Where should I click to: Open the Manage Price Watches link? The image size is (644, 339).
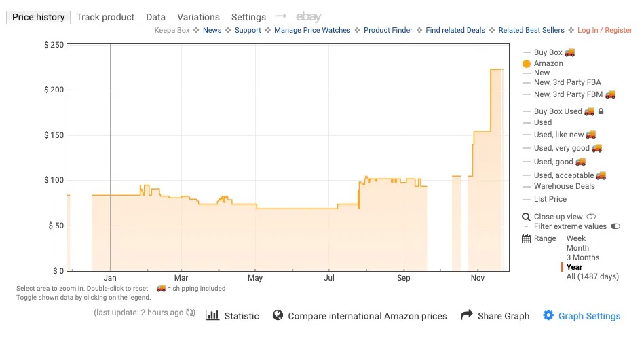click(x=312, y=31)
